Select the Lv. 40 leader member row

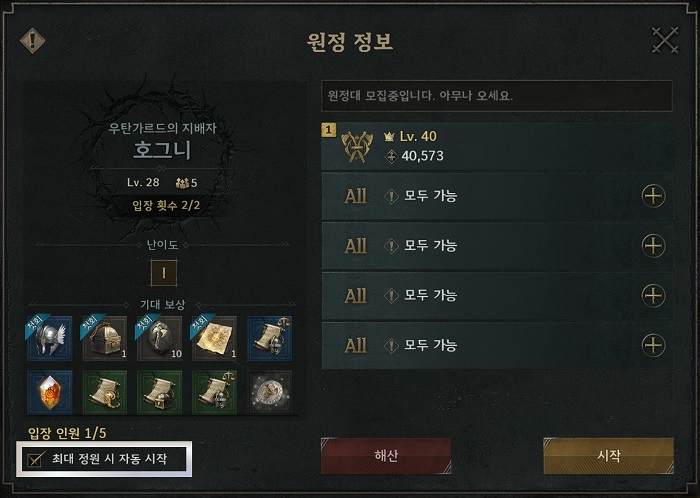pyautogui.click(x=497, y=146)
